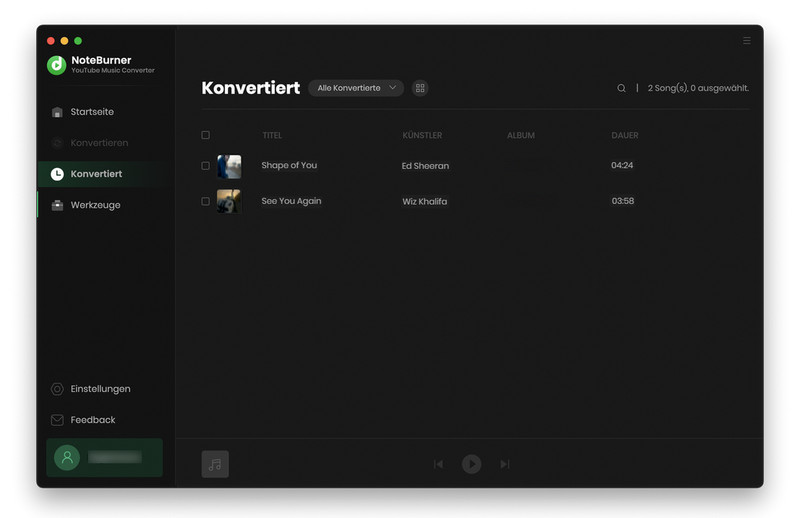The height and width of the screenshot is (518, 800).
Task: Click the Konvertiert clock icon
Action: pos(57,174)
